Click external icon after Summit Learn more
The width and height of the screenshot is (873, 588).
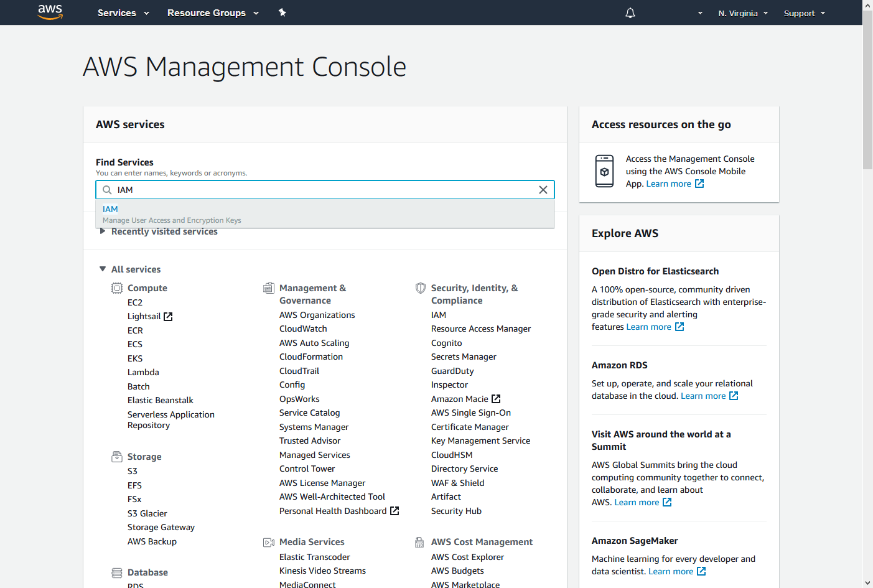[667, 502]
